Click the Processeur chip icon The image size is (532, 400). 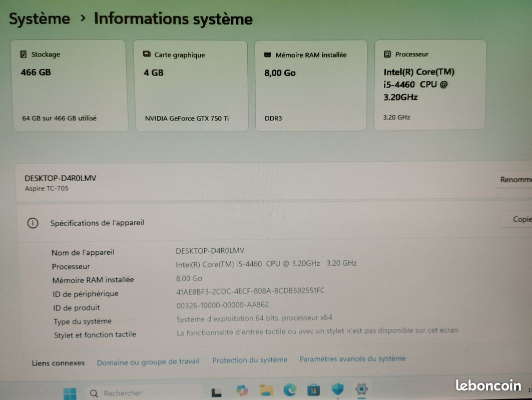coord(387,54)
